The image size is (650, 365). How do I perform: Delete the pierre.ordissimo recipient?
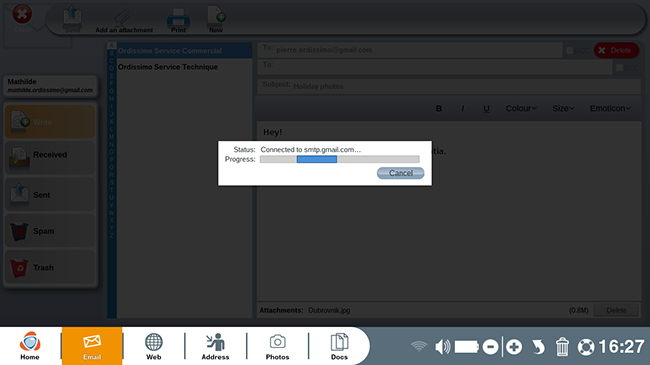click(616, 50)
